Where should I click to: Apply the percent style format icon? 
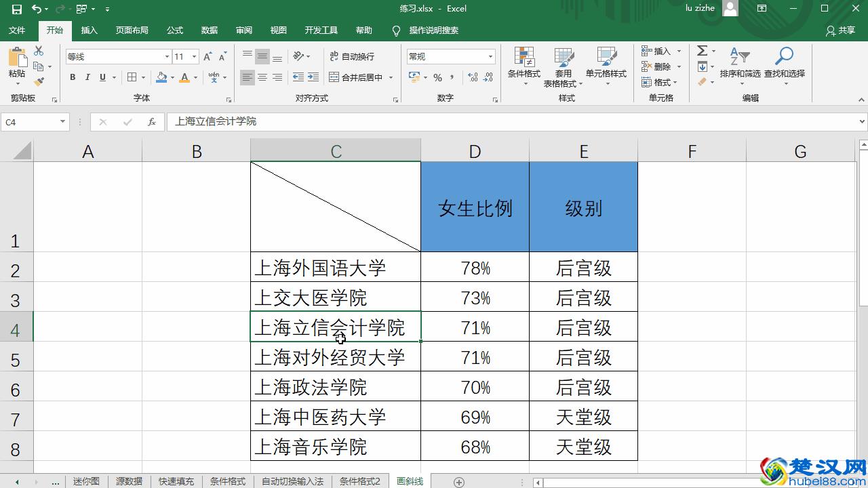(x=436, y=77)
